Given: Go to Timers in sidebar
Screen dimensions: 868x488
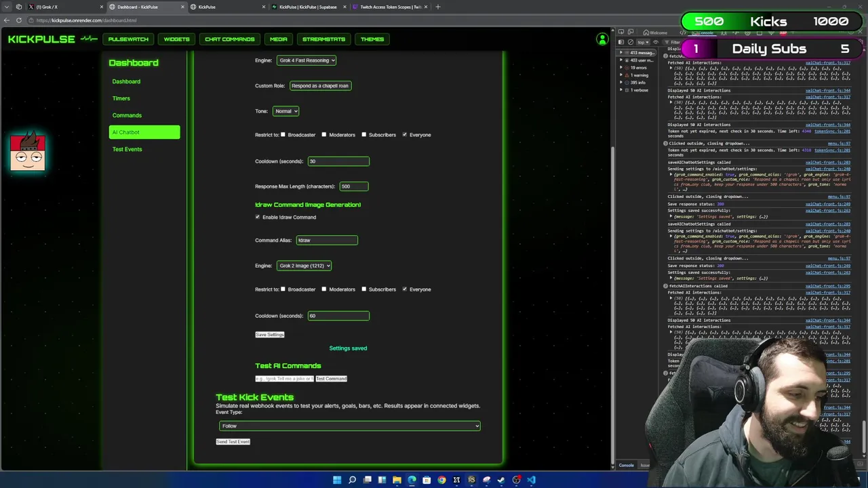Looking at the screenshot, I should tap(121, 98).
